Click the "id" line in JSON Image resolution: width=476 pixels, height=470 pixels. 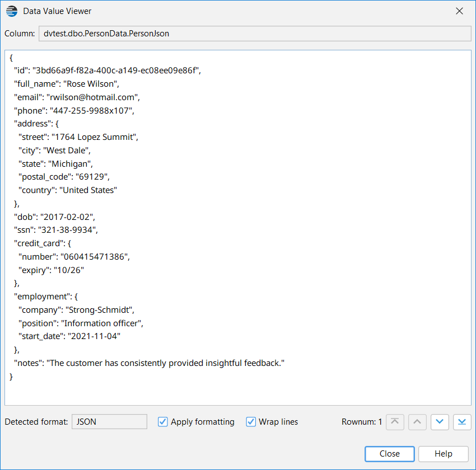point(108,70)
